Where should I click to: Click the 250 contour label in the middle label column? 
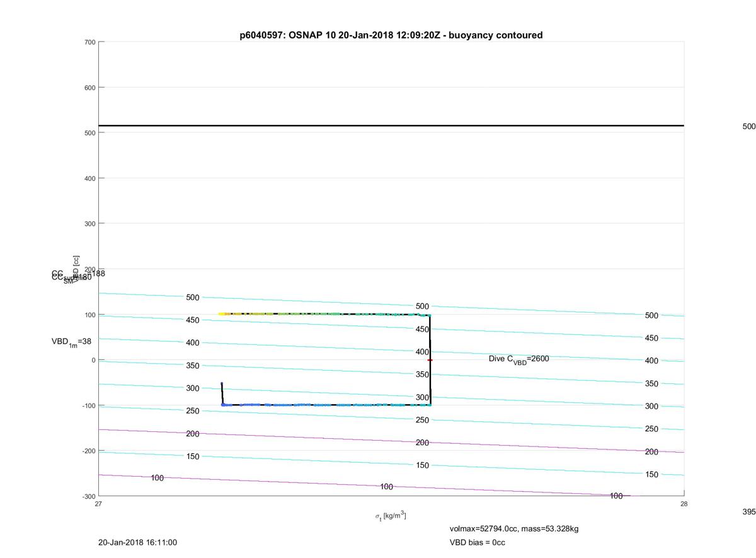[x=422, y=420]
